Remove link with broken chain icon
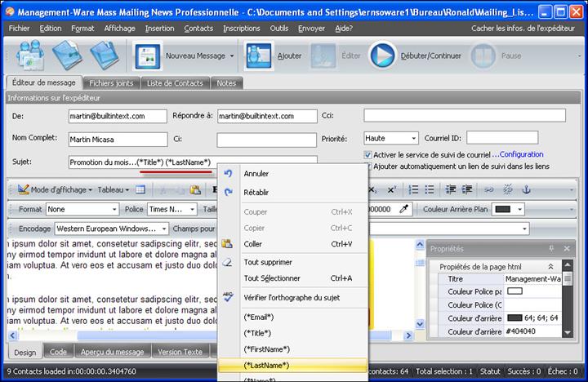 [508, 189]
